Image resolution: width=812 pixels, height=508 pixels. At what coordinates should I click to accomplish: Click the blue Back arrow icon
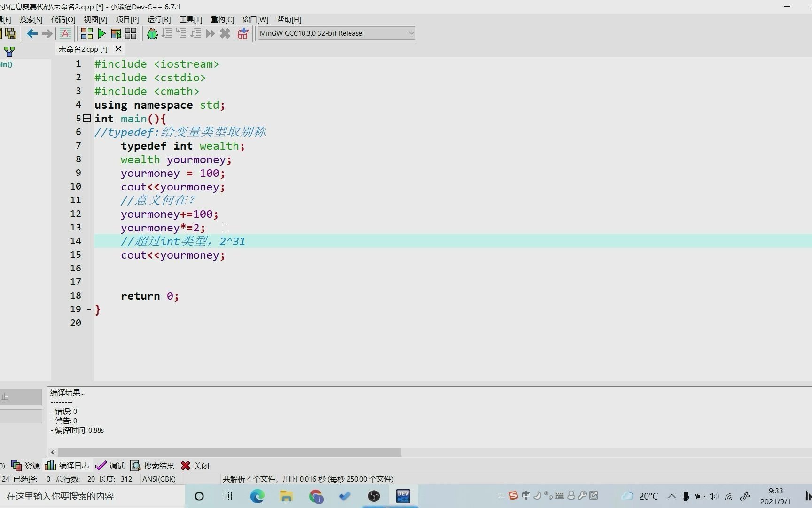tap(32, 33)
